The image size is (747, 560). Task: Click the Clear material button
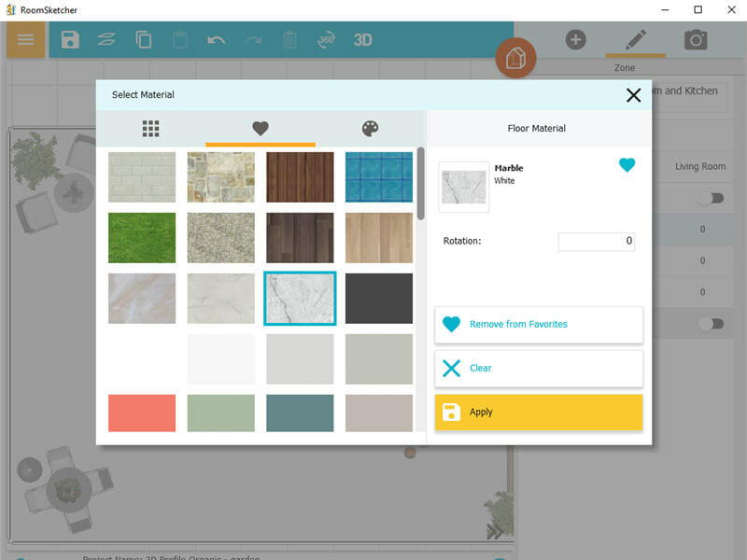coord(539,368)
